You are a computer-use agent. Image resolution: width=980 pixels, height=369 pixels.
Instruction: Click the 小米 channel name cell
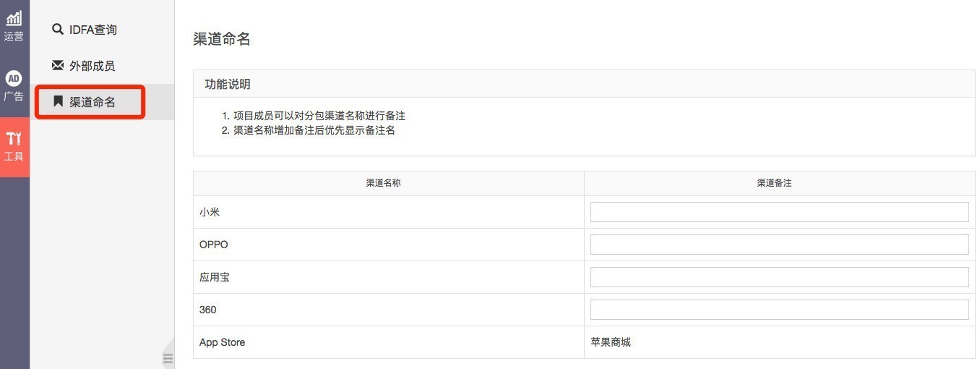tap(210, 212)
